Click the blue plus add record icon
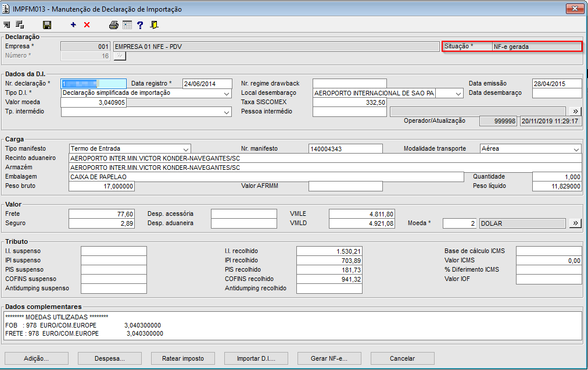The image size is (588, 370). [73, 25]
